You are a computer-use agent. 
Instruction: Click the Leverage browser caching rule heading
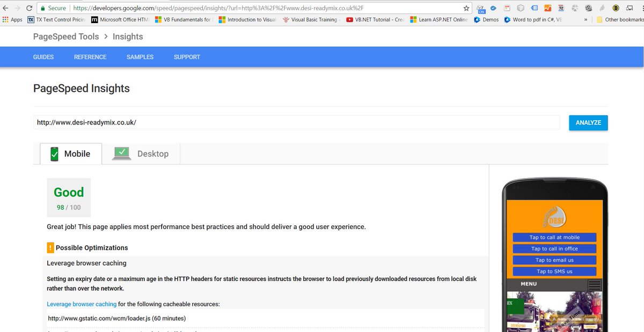point(86,263)
